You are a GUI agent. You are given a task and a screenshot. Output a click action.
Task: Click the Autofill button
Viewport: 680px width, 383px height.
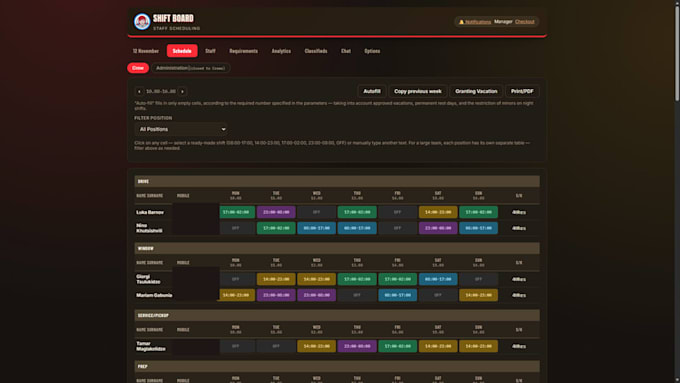[372, 92]
